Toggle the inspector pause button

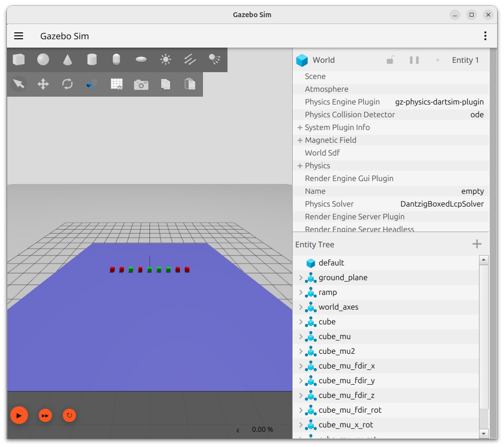click(414, 60)
